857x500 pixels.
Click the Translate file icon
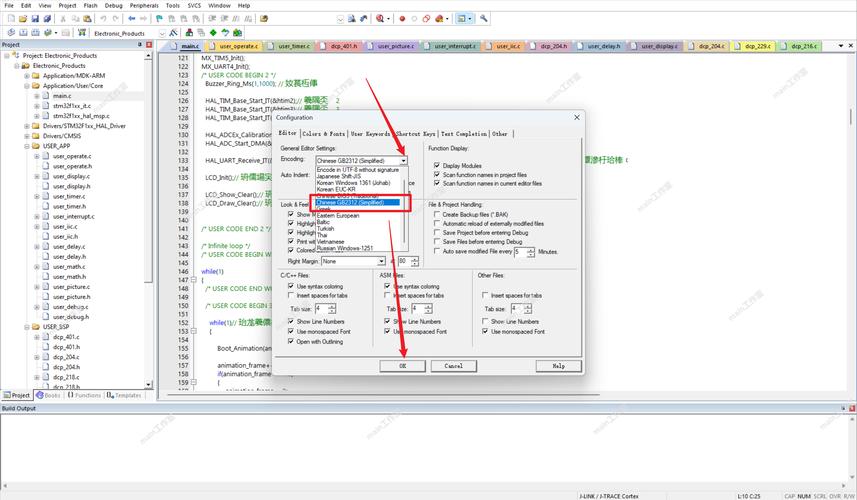click(x=11, y=33)
